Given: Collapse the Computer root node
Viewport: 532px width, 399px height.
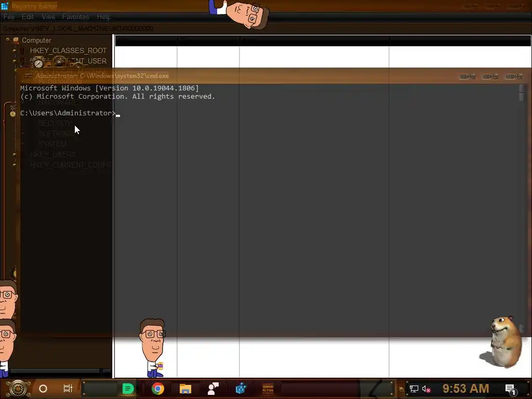Looking at the screenshot, I should (7, 39).
